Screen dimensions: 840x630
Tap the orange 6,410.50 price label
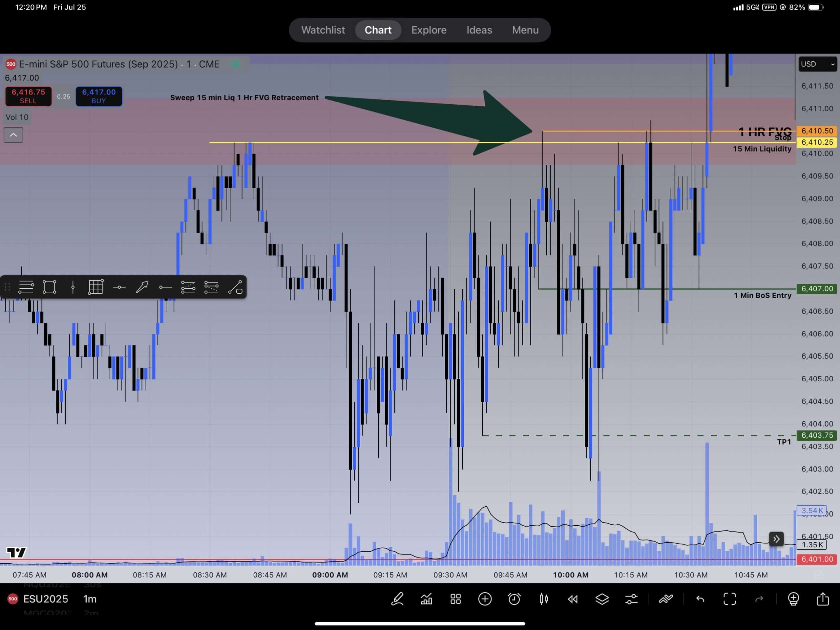[x=816, y=131]
